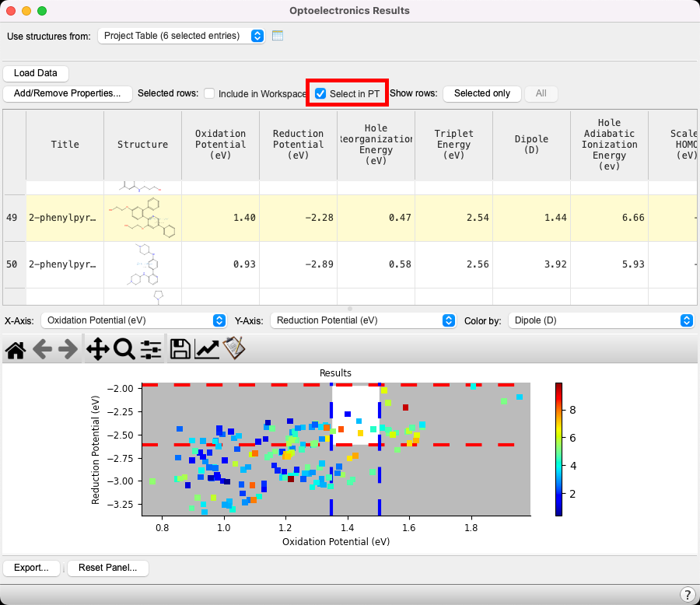Open Use structures from dropdown
Screen dimensions: 700x605
181,36
